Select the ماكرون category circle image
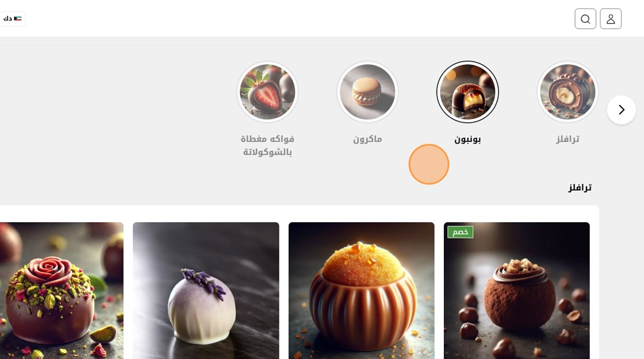 click(x=367, y=92)
